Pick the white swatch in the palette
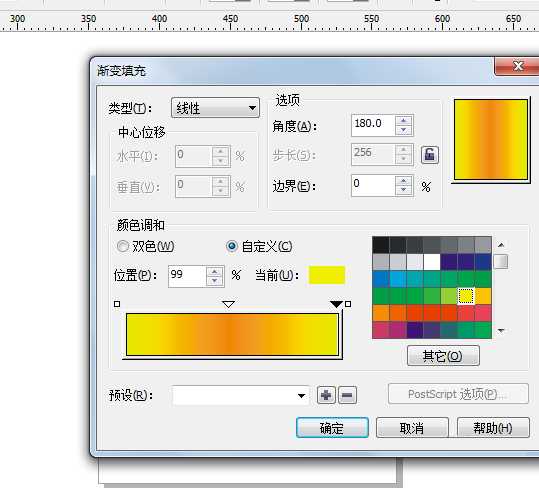This screenshot has height=492, width=539. click(432, 262)
